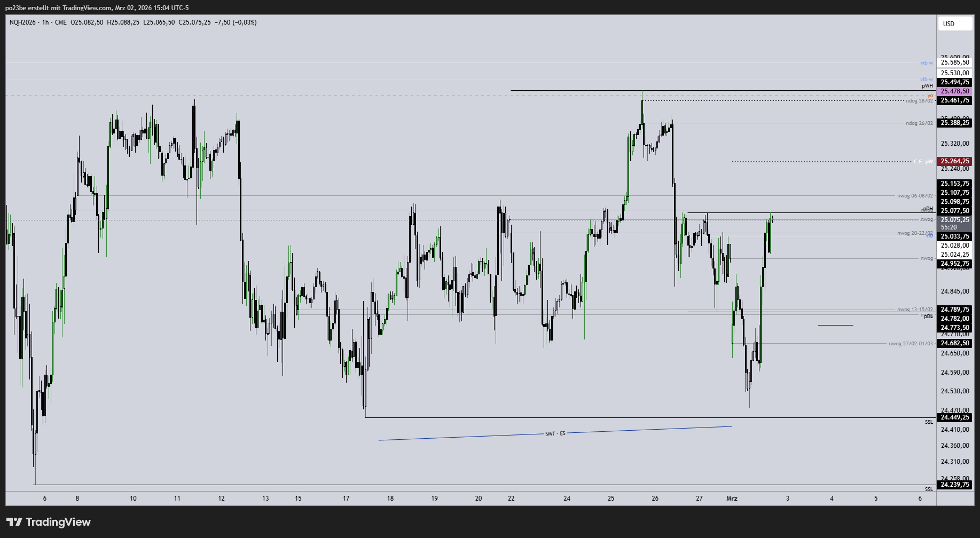980x538 pixels.
Task: Click Mrz on the time axis
Action: 733,499
